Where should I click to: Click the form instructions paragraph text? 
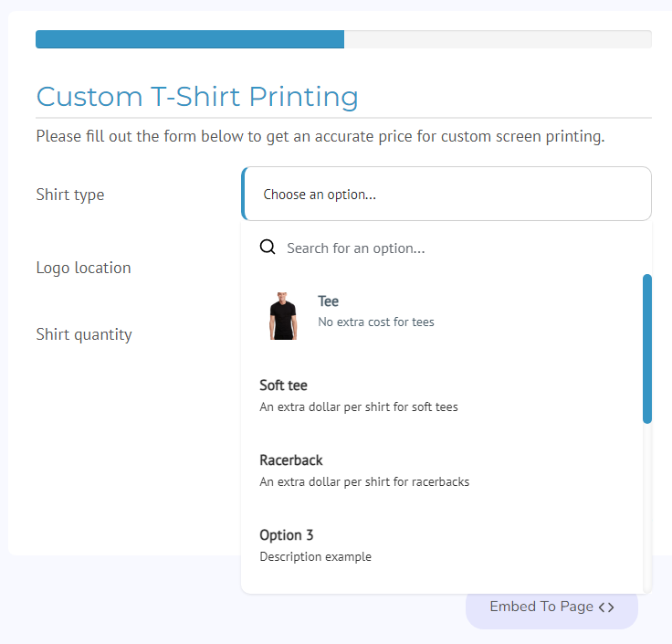coord(320,136)
